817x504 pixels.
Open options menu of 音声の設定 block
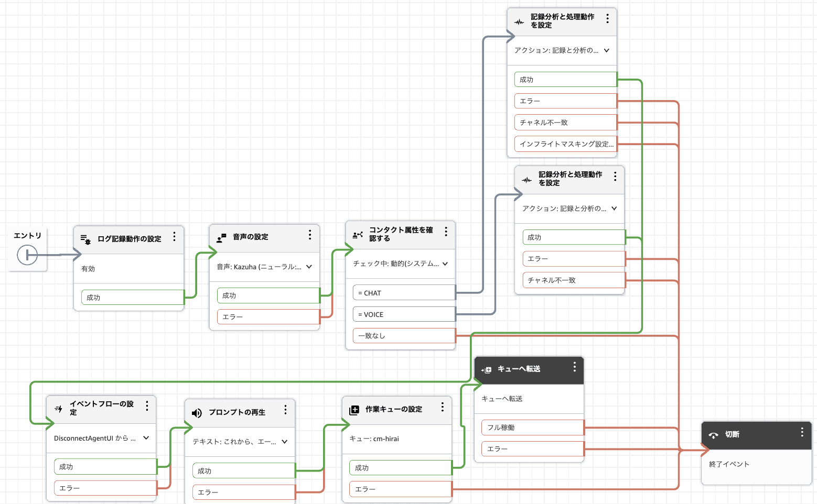click(310, 235)
